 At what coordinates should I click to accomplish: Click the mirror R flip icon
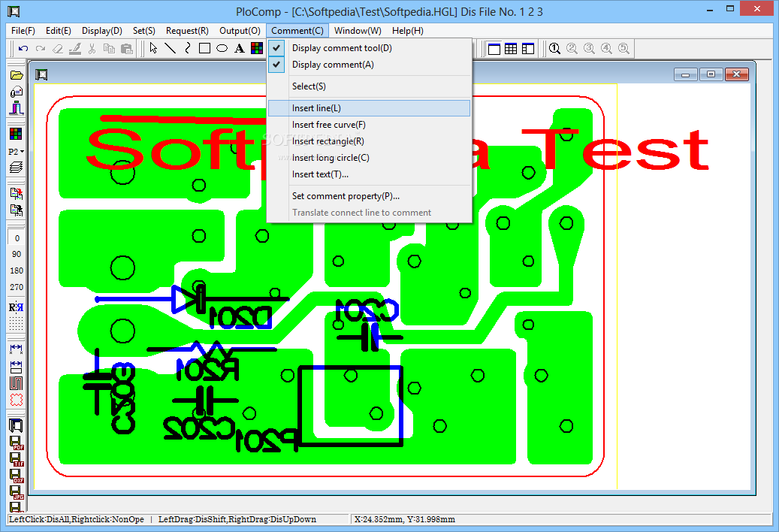pyautogui.click(x=17, y=307)
